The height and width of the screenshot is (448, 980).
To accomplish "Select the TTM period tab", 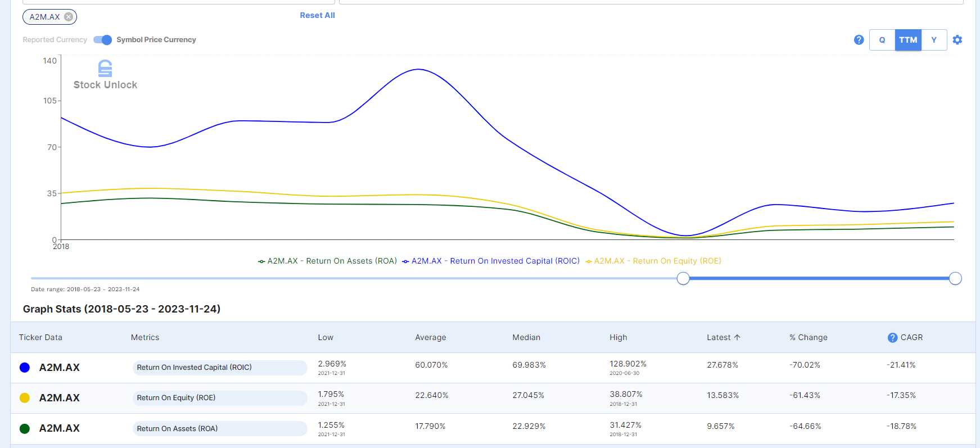I will [908, 40].
